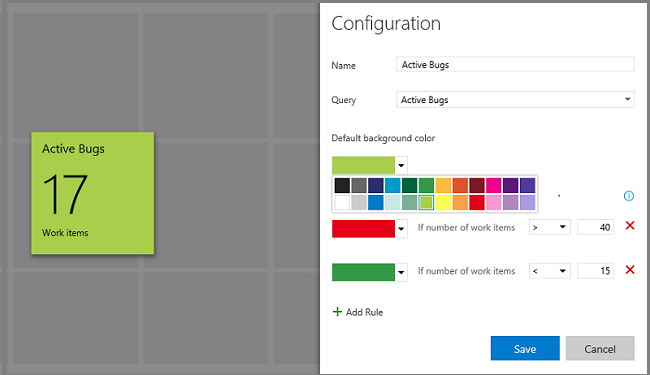Pick the amber yellow-orange swatch

pyautogui.click(x=443, y=186)
